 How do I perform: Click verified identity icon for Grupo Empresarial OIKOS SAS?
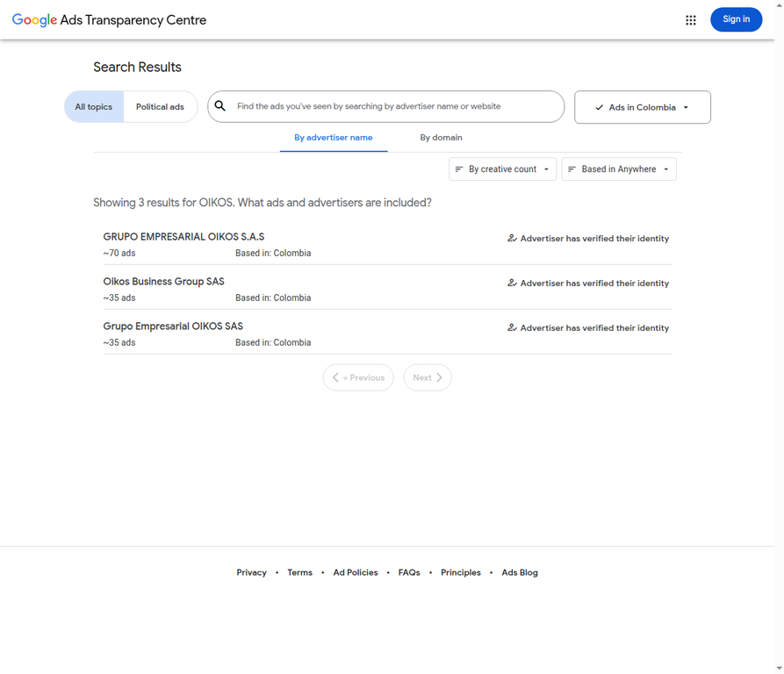512,327
